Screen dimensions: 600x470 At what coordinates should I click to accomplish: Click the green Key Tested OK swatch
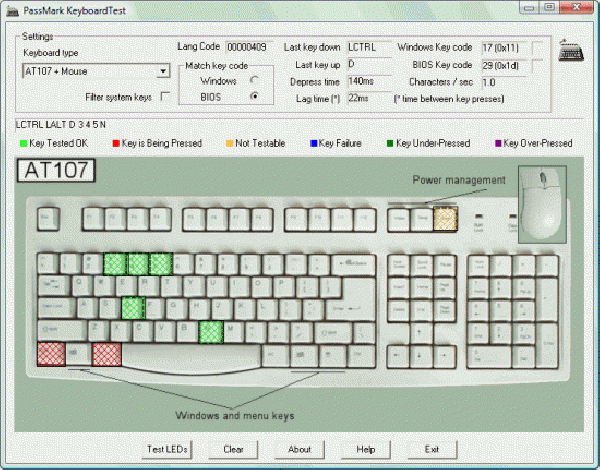(x=24, y=144)
